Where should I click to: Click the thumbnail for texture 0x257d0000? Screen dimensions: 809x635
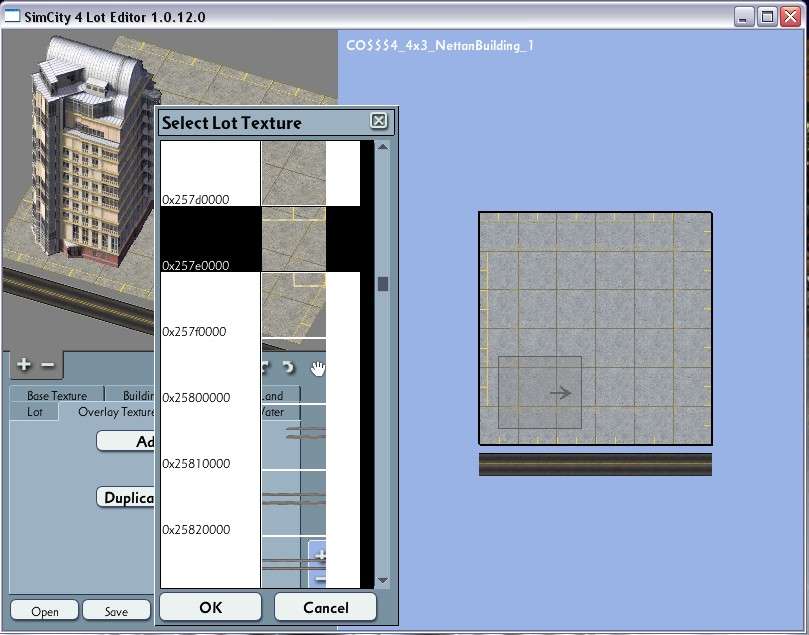coord(294,173)
